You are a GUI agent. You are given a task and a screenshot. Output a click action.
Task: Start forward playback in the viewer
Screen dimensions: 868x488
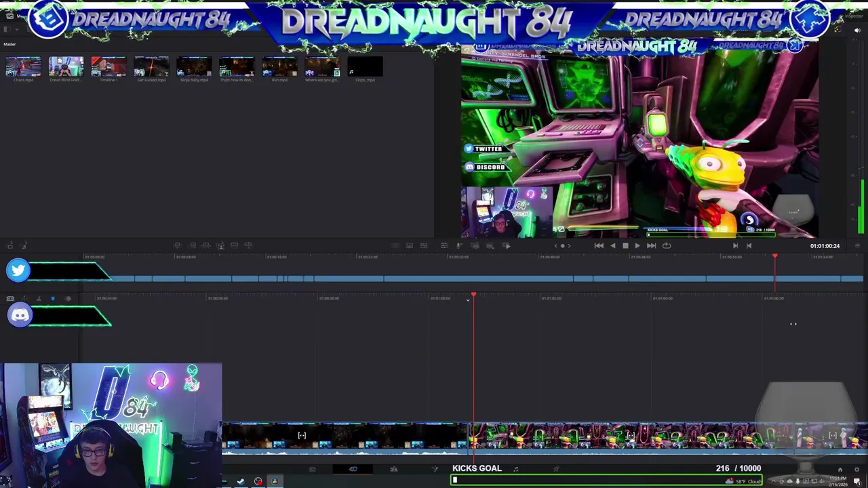click(x=637, y=246)
